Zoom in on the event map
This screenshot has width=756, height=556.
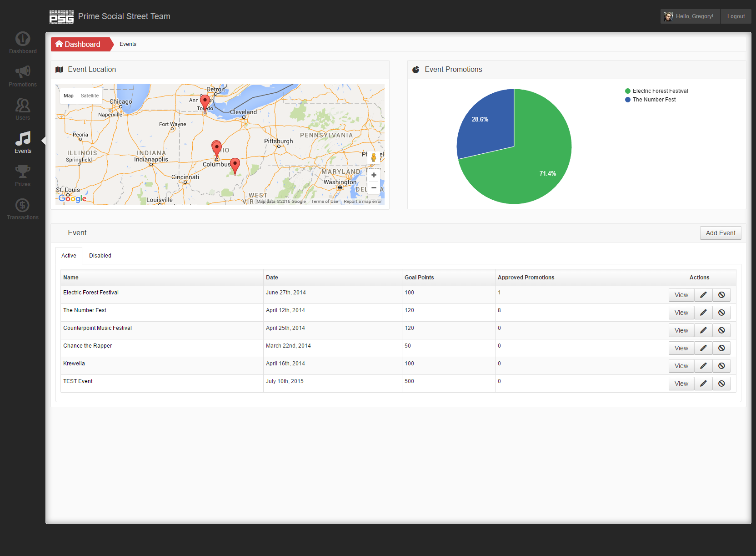click(x=374, y=175)
